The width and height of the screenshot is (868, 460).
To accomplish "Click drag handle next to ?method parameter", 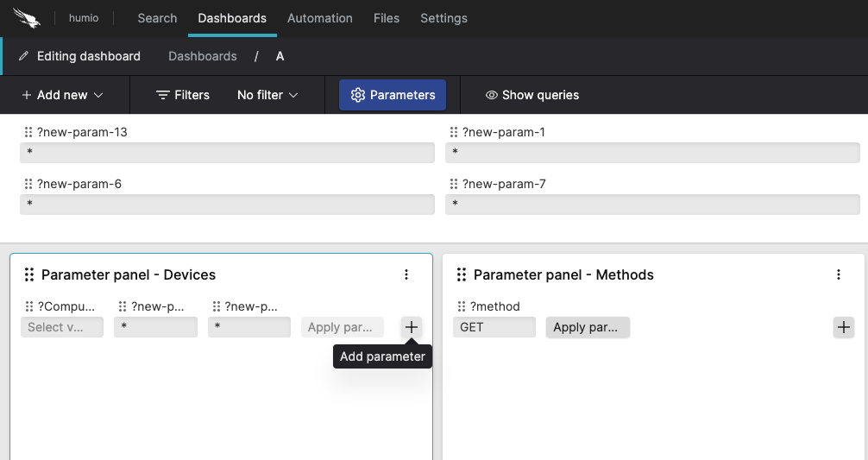I will tap(461, 306).
